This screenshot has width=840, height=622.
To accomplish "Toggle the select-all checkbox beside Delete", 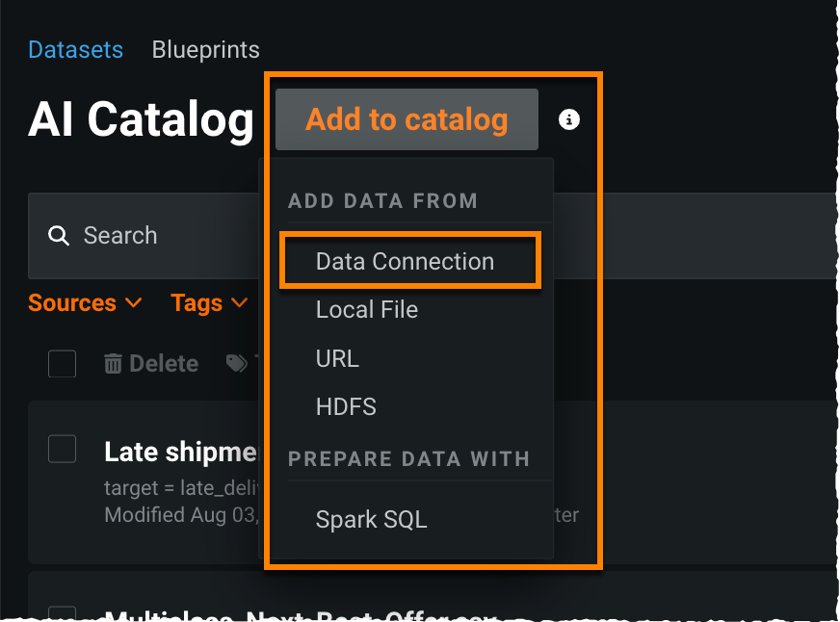I will [x=62, y=364].
